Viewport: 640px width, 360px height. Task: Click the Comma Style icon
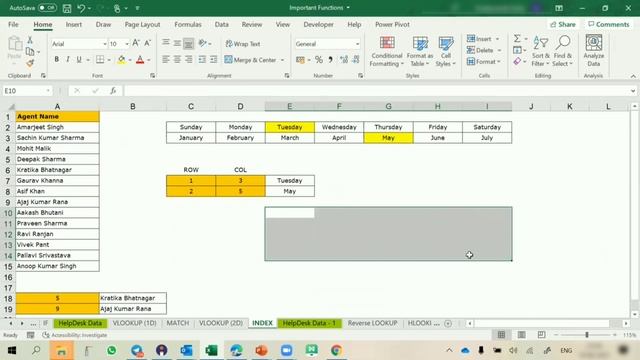330,60
